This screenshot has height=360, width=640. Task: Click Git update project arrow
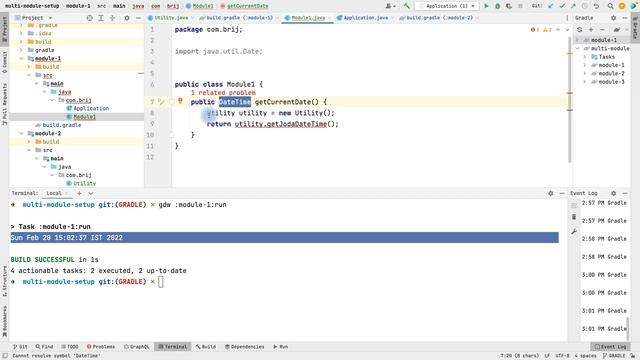click(551, 6)
